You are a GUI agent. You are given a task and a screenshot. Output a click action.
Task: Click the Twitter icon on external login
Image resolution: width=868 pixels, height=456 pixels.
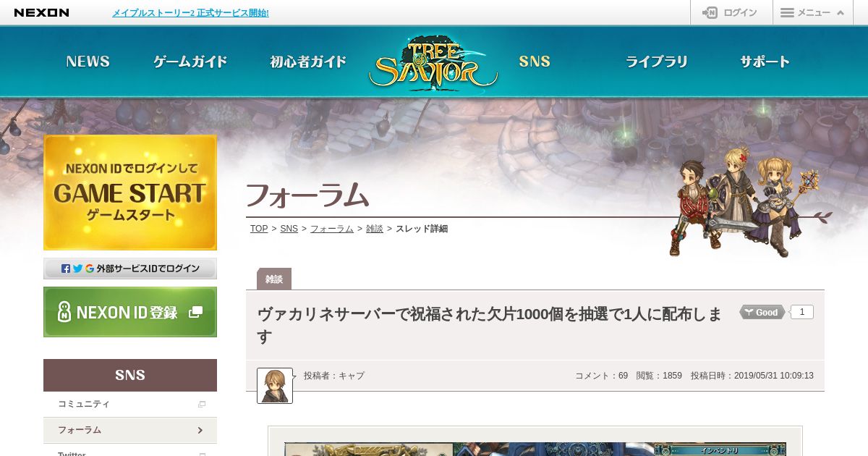77,269
